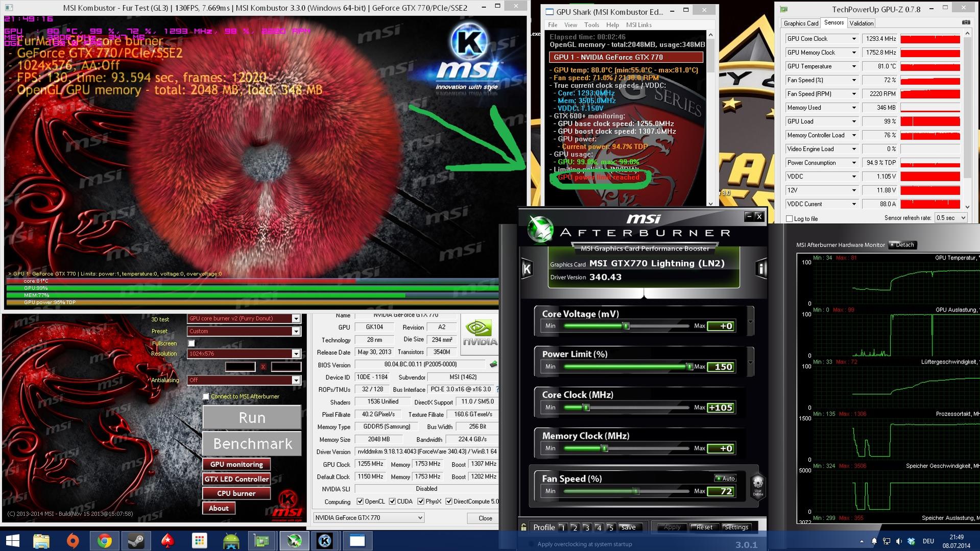Screen dimensions: 980x551
Task: Switch to MSI Kombustor taskbar icon
Action: click(x=325, y=541)
